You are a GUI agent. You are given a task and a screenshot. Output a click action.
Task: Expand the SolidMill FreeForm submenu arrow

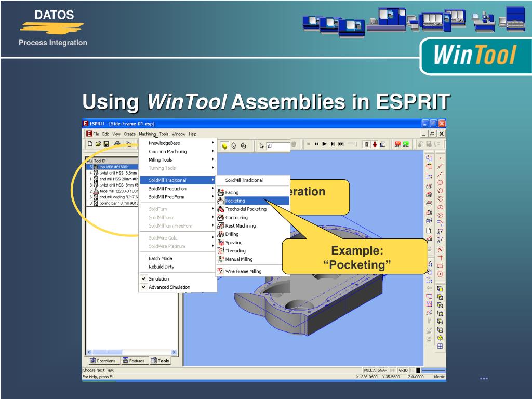(212, 197)
